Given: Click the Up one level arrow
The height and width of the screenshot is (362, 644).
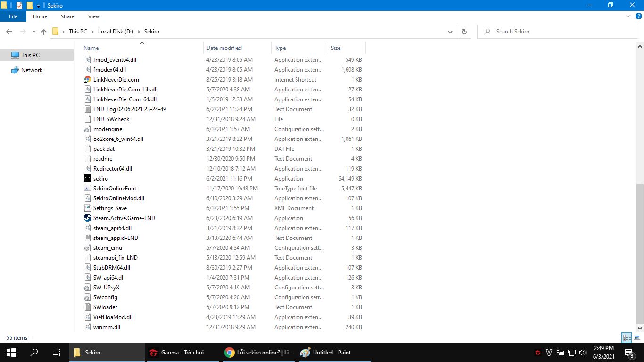Looking at the screenshot, I should tap(43, 31).
